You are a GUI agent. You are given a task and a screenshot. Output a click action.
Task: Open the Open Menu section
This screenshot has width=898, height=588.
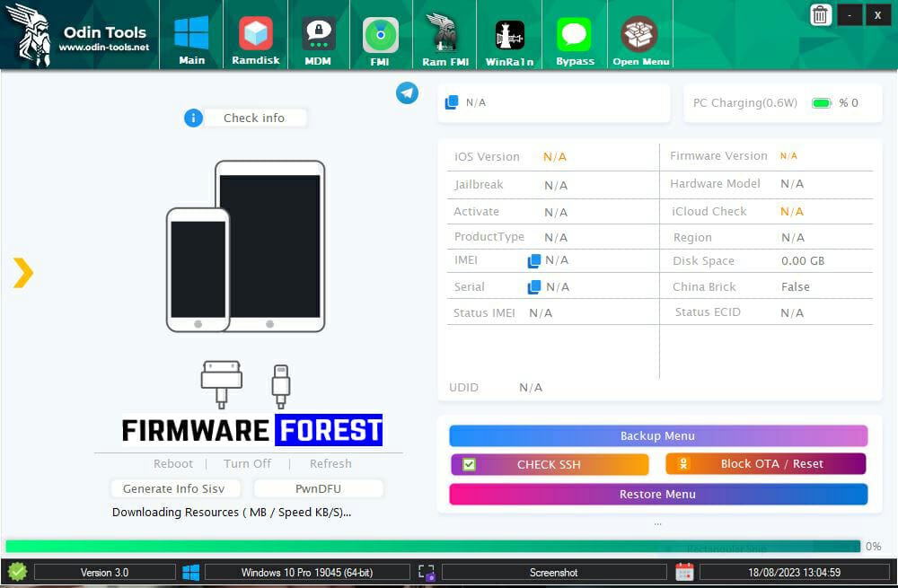coord(639,36)
